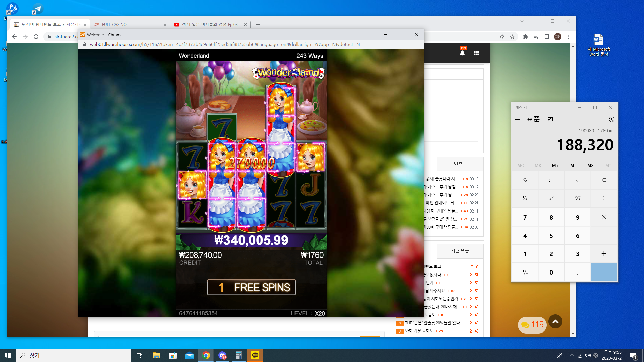Select the 이벤트 tab on the site
This screenshot has width=644, height=362.
point(460,163)
